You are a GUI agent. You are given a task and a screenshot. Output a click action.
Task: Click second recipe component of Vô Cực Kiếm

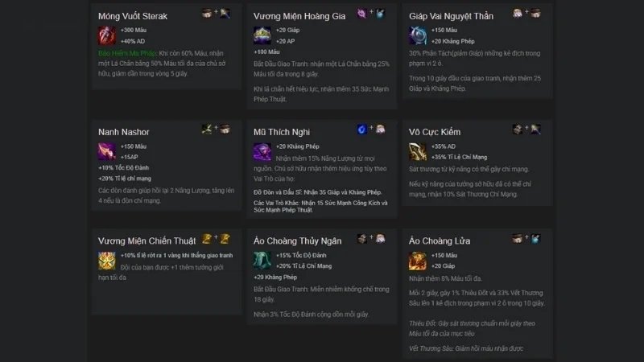tap(535, 130)
